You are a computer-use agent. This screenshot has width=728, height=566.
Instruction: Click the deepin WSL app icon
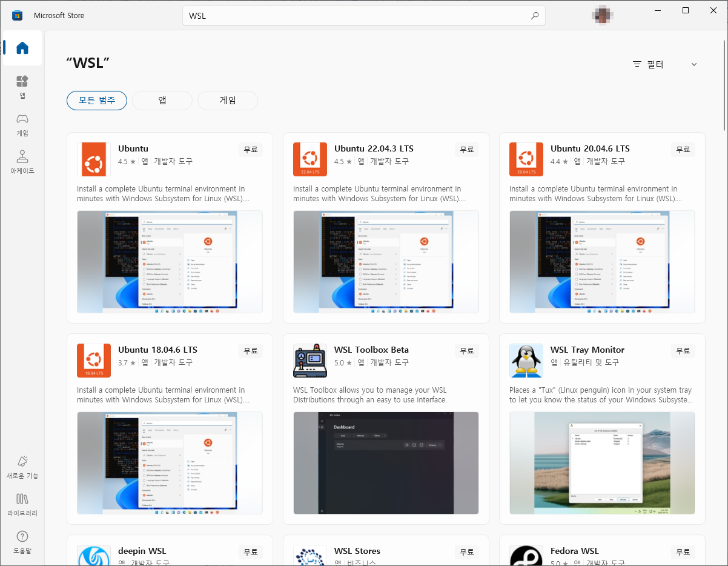[94, 555]
